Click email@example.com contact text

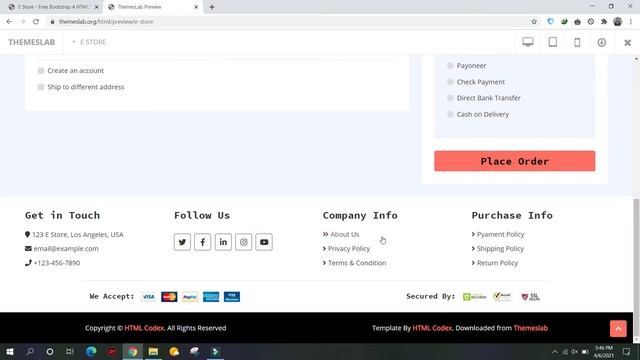coord(66,249)
